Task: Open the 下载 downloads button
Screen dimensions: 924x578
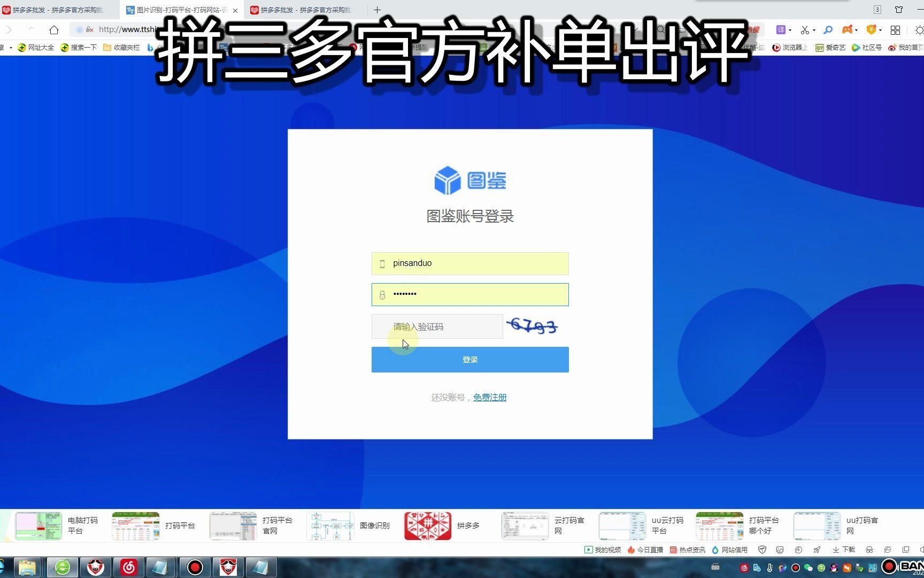Action: pos(844,550)
